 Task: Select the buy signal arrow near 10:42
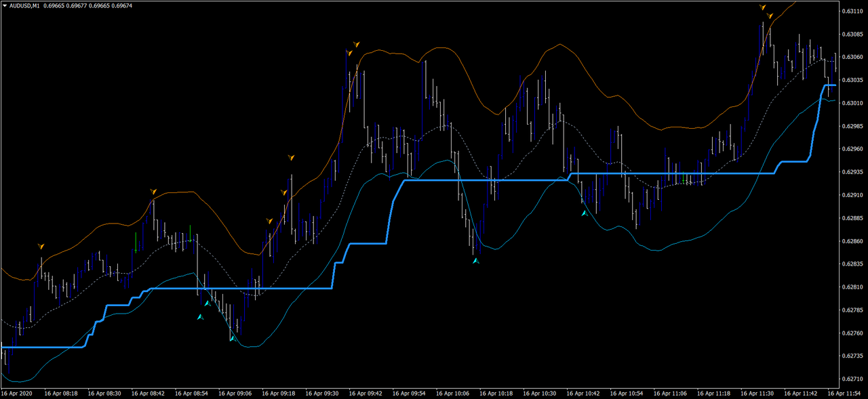pyautogui.click(x=584, y=213)
